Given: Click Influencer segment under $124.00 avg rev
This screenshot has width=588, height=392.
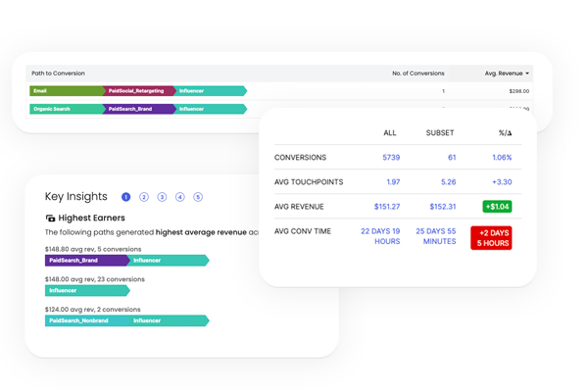Looking at the screenshot, I should coord(169,320).
